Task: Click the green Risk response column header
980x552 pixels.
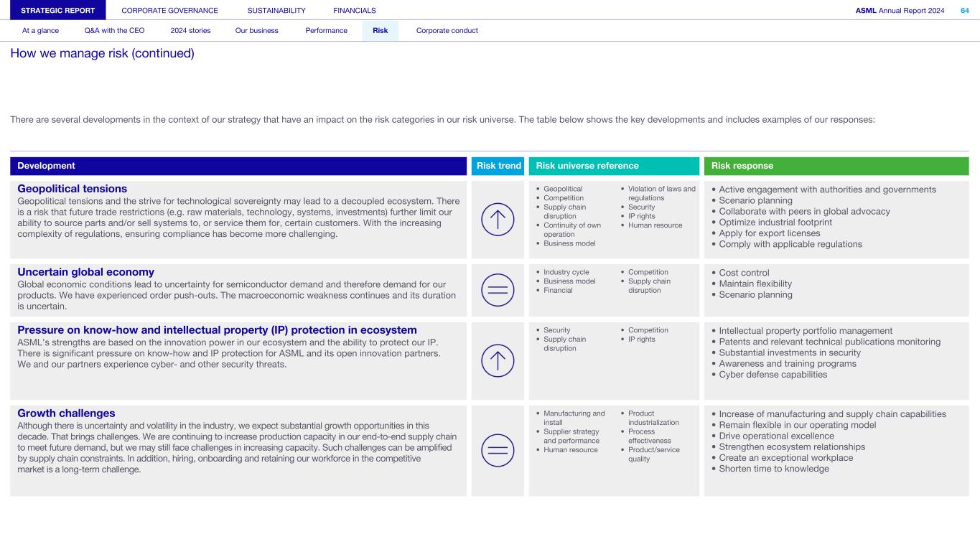Action: coord(836,166)
